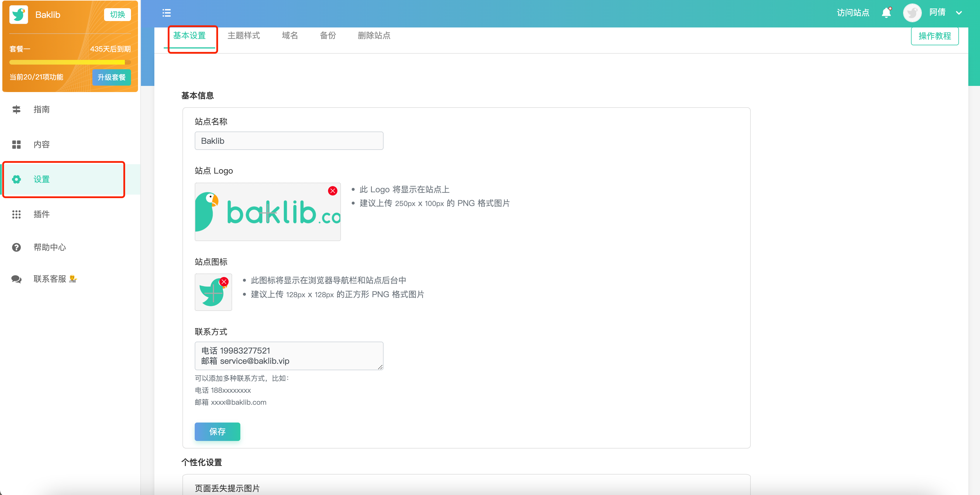
Task: Click the 联系方式 contact textarea
Action: (x=289, y=356)
